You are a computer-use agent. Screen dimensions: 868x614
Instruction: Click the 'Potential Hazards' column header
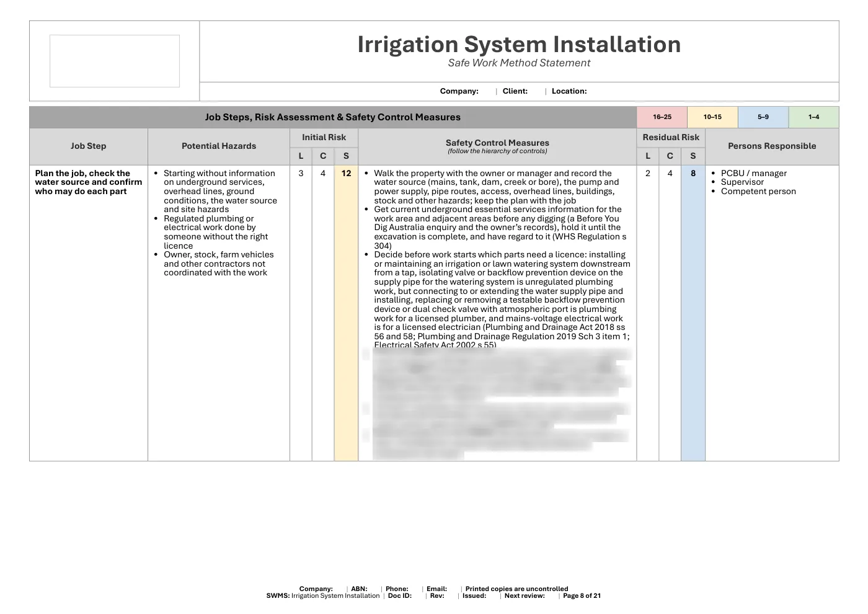219,146
